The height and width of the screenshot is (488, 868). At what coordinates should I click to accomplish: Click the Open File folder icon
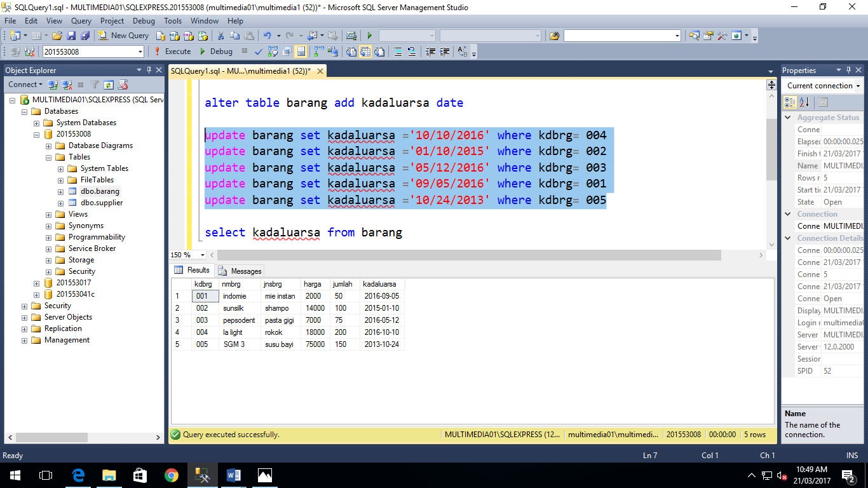(57, 36)
